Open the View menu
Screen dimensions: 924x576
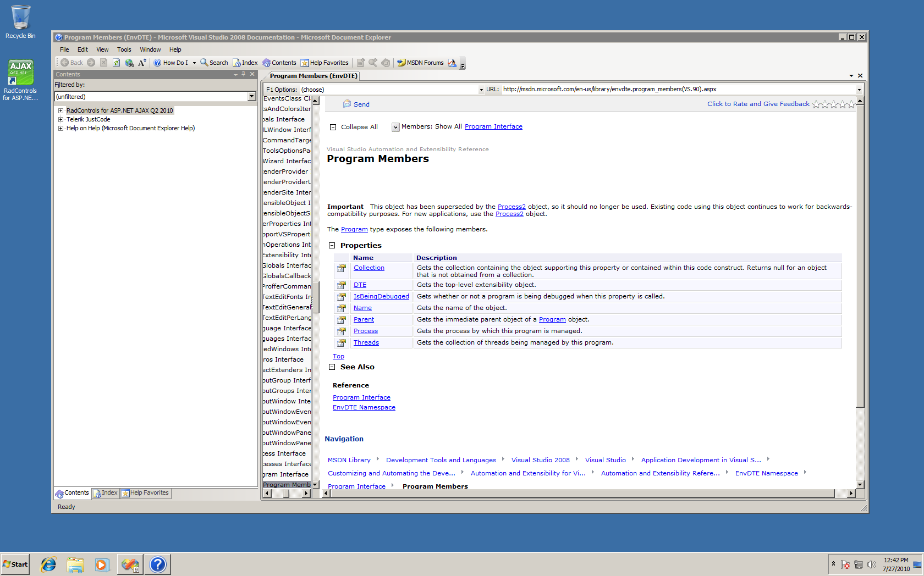102,49
